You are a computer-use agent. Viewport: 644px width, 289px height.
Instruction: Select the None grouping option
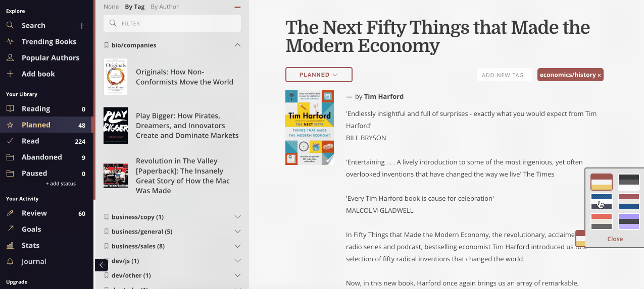pyautogui.click(x=111, y=7)
